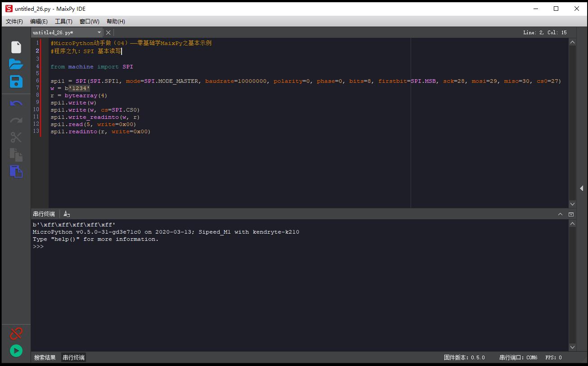This screenshot has width=588, height=366.
Task: Click the serial terminal panel float button
Action: point(571,214)
